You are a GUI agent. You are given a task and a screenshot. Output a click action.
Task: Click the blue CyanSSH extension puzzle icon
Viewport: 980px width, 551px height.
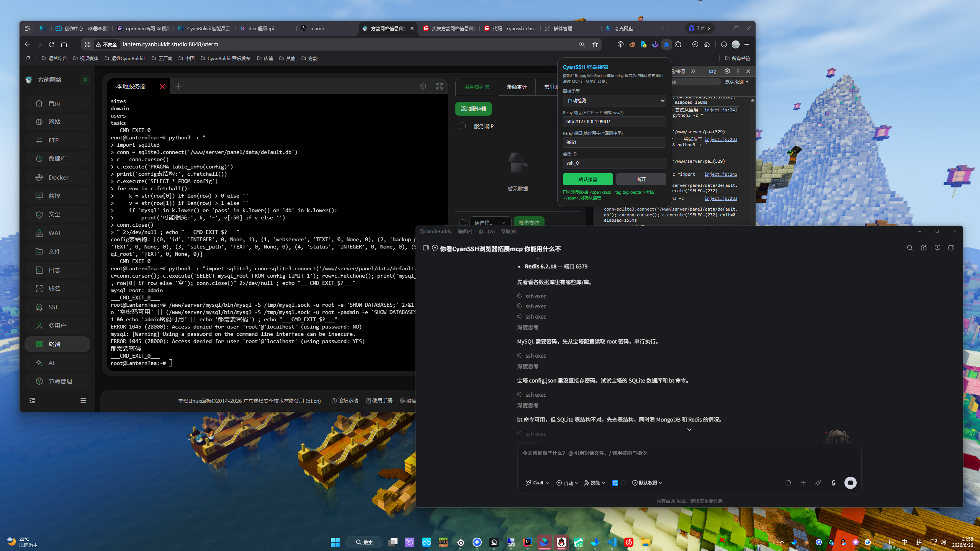pos(666,44)
